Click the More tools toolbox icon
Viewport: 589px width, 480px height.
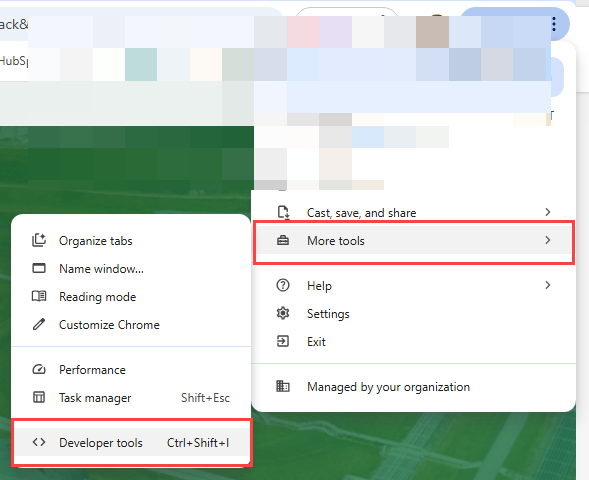283,240
